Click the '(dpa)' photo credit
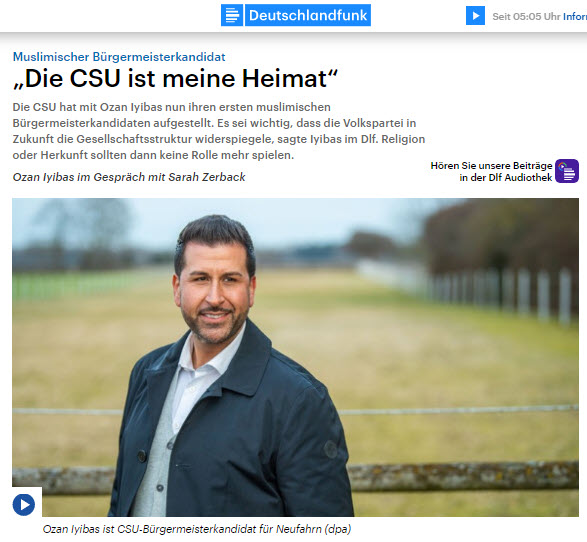 pyautogui.click(x=338, y=529)
